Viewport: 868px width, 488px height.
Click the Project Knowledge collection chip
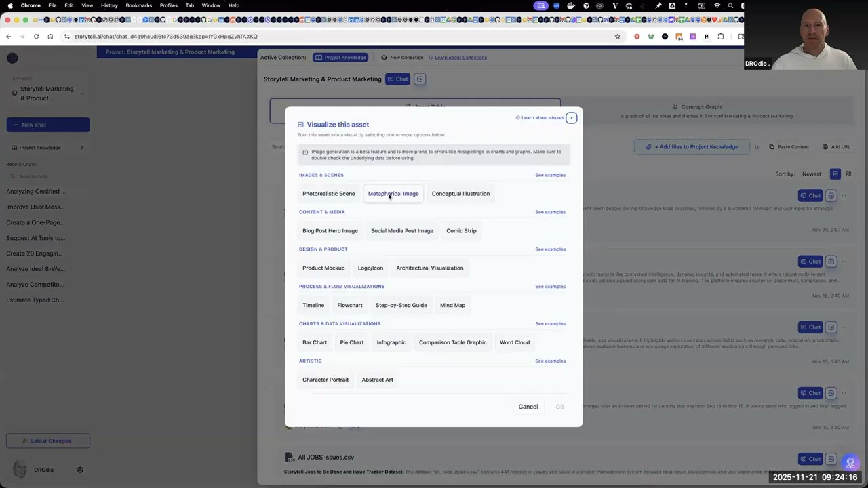click(340, 58)
